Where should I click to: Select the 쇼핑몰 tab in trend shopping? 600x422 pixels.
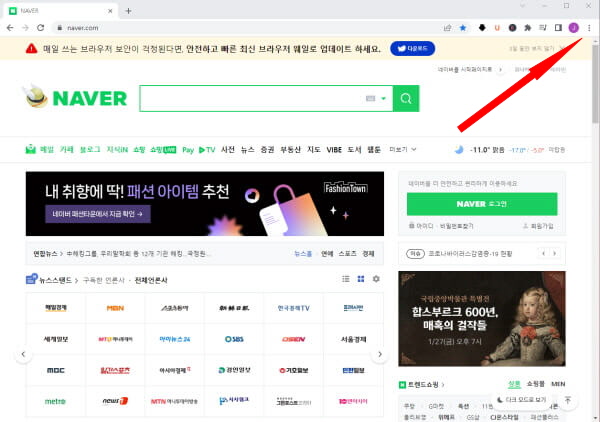click(x=535, y=384)
